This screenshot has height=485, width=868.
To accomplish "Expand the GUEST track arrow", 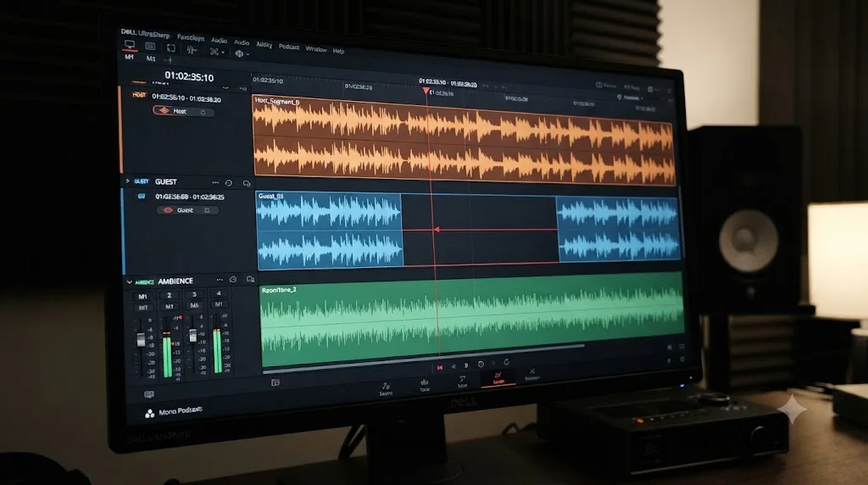I will coord(128,181).
